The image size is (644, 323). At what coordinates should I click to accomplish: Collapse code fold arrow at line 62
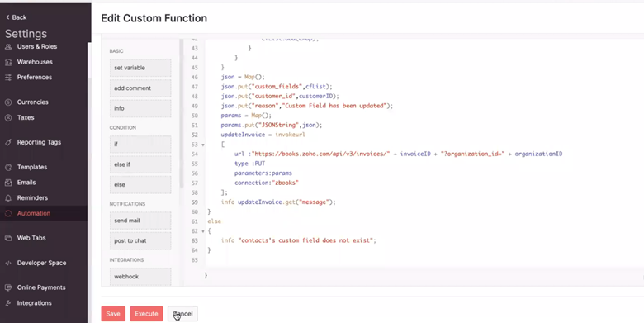203,231
